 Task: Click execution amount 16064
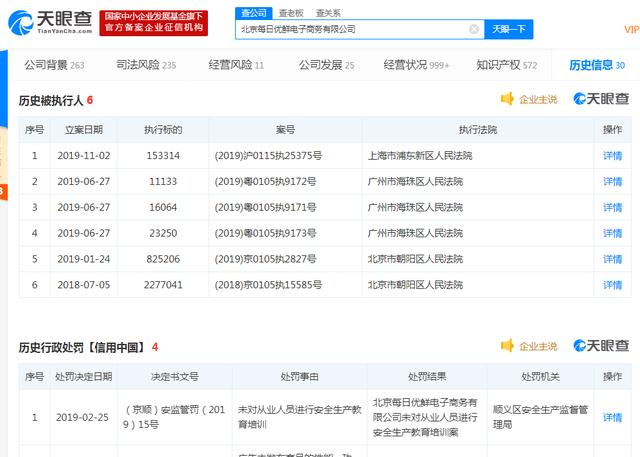pos(163,207)
